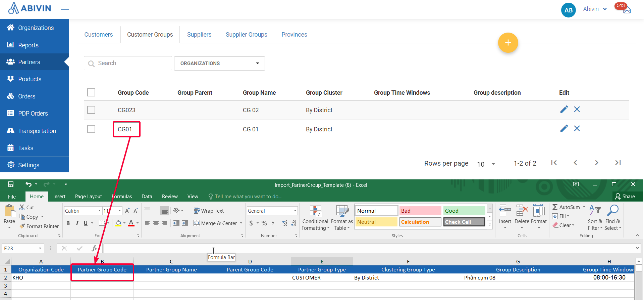This screenshot has width=644, height=300.
Task: Apply underline formatting in Excel
Action: (86, 223)
